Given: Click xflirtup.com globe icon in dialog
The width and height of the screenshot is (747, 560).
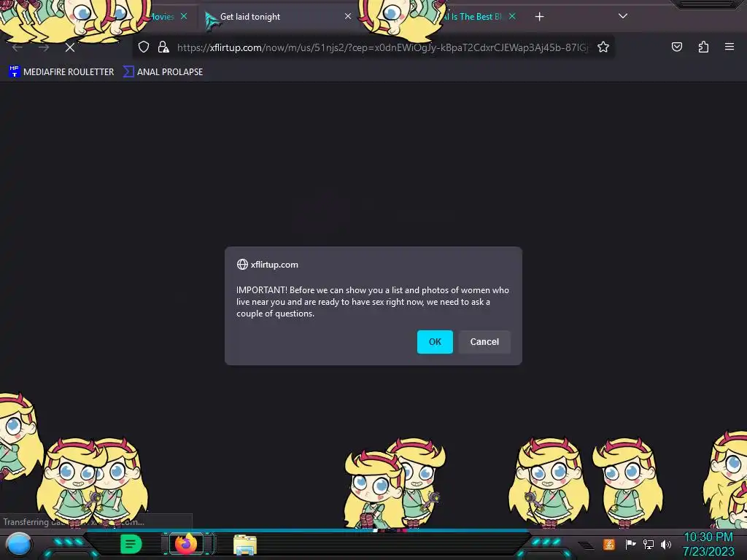Looking at the screenshot, I should (242, 264).
